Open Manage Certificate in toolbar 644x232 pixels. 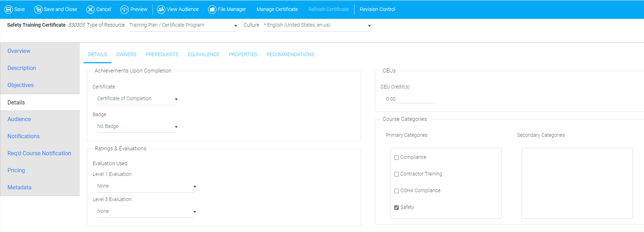pyautogui.click(x=277, y=10)
